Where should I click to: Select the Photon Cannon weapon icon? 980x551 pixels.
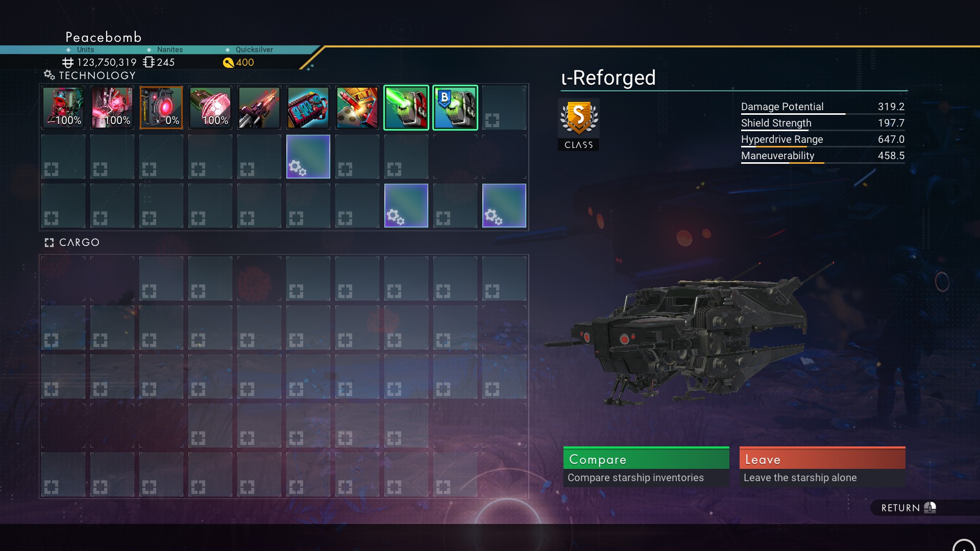(x=259, y=108)
